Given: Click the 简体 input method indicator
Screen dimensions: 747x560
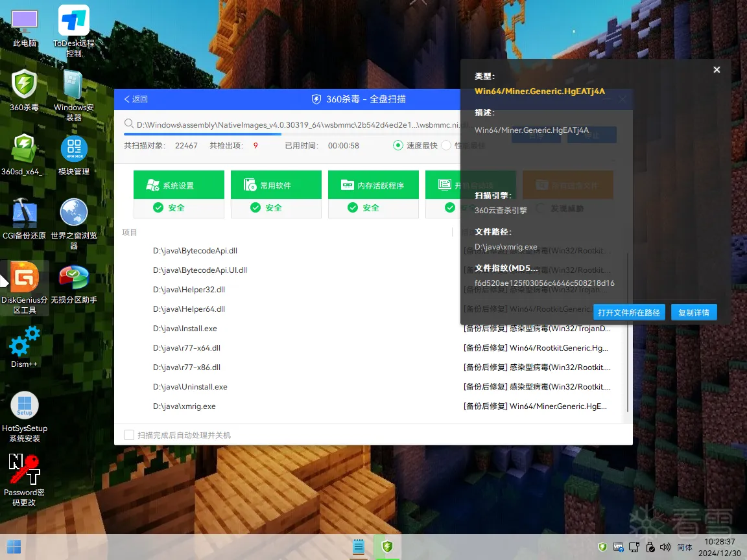Looking at the screenshot, I should coord(685,547).
